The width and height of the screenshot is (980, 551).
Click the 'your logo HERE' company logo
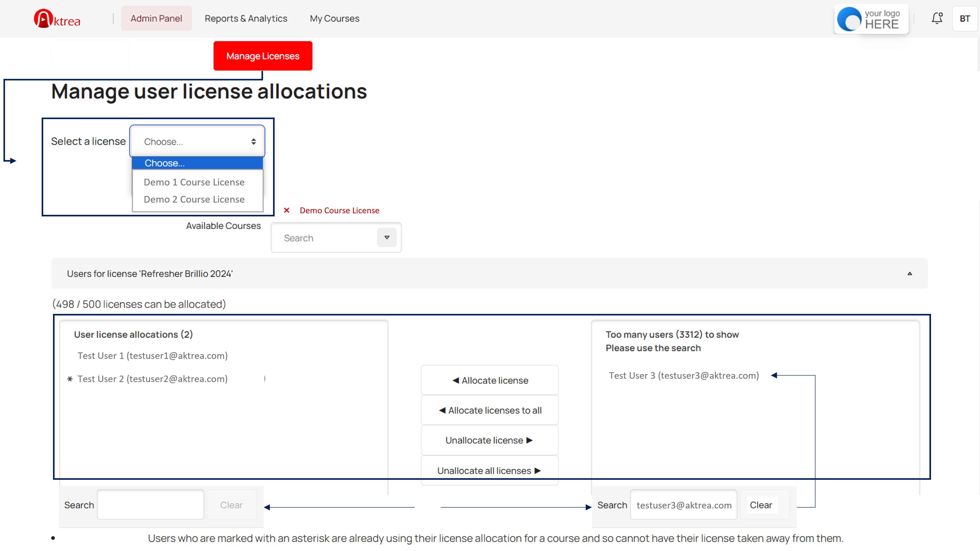(871, 19)
